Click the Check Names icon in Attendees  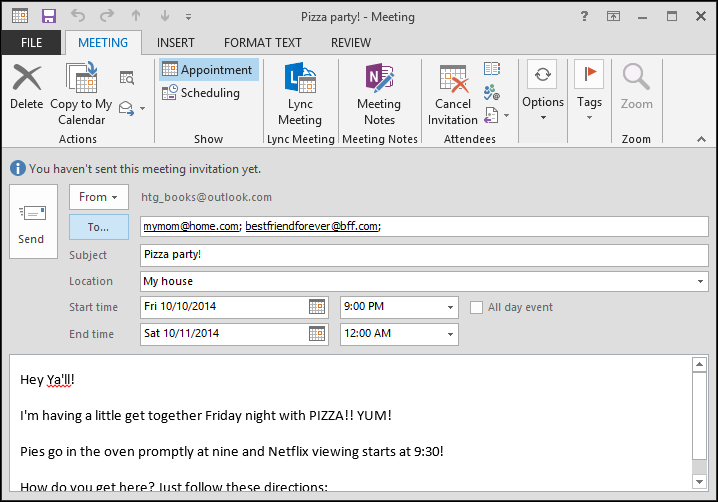point(492,92)
